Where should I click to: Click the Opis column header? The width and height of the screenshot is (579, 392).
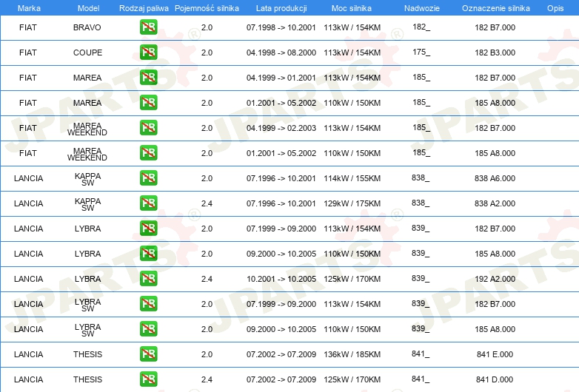tap(555, 8)
